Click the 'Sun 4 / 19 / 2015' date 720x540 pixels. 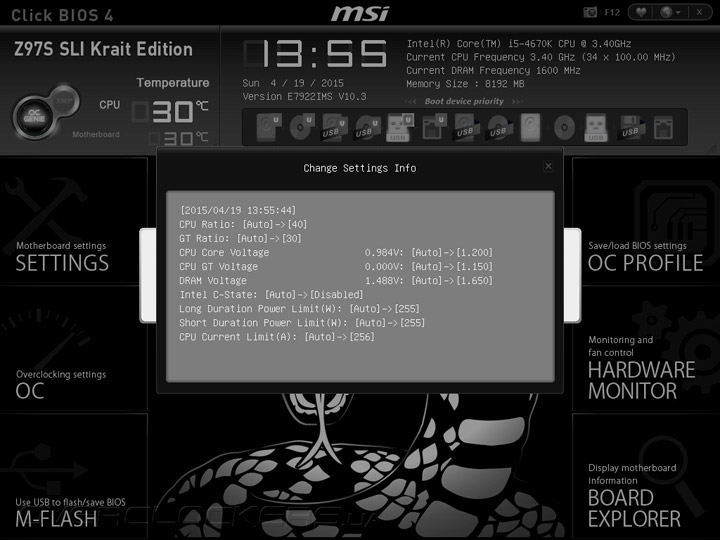click(293, 83)
